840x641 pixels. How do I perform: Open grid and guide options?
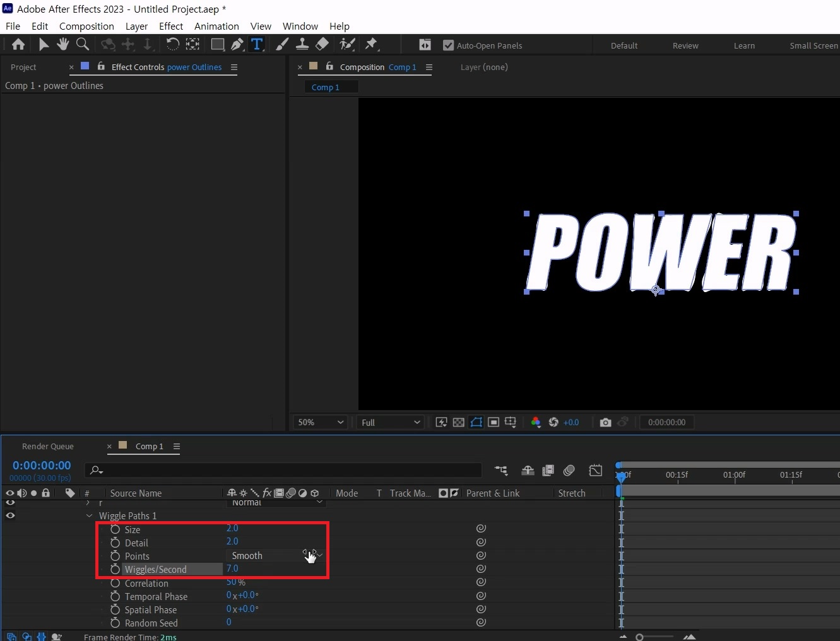coord(511,423)
